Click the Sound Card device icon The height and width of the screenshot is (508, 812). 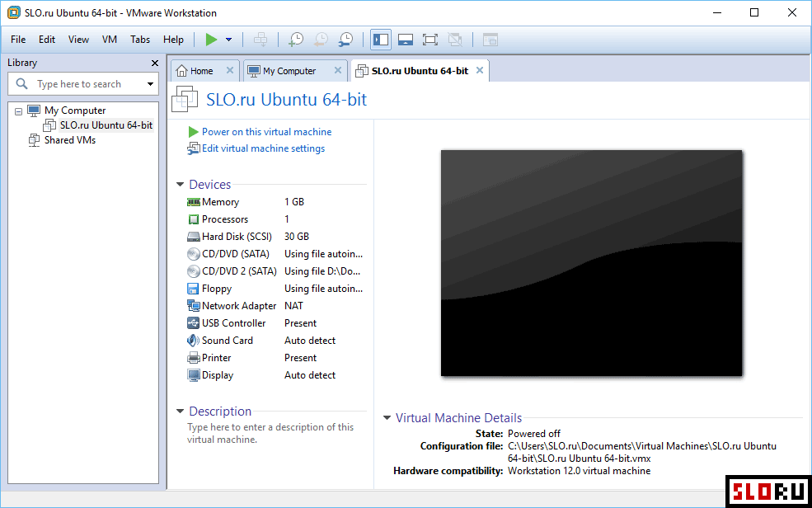pyautogui.click(x=193, y=341)
